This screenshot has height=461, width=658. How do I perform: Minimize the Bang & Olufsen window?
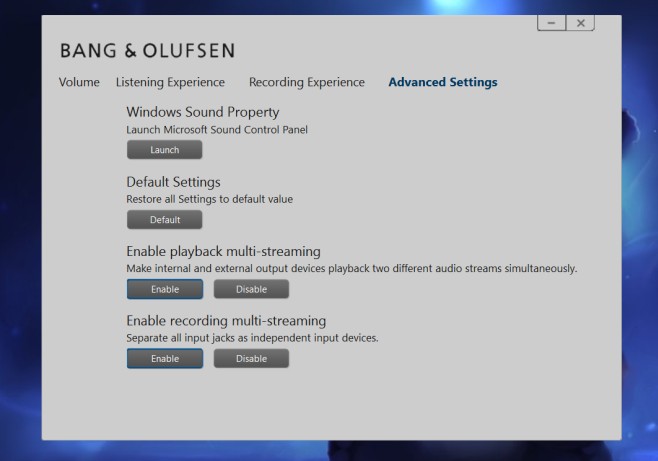click(x=551, y=23)
